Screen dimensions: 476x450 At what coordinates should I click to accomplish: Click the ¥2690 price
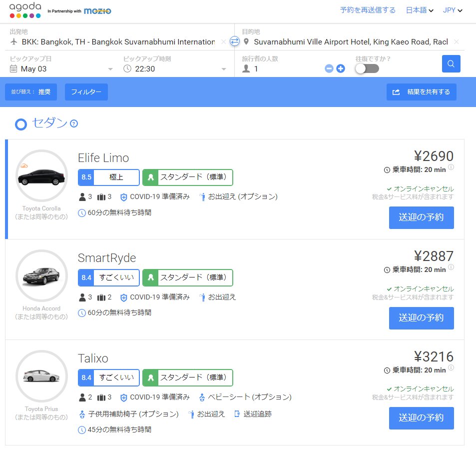coord(434,156)
